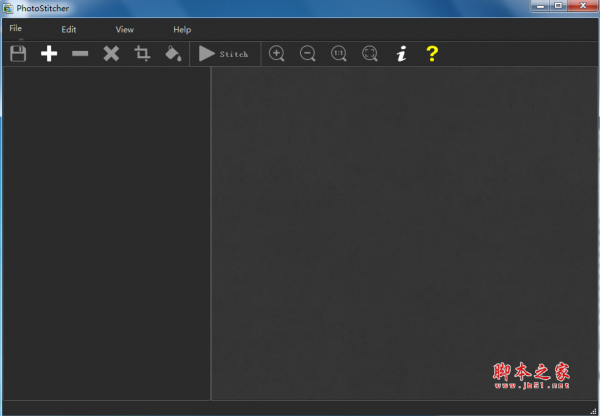Click the window resize grip corner
This screenshot has height=416, width=600.
tap(593, 411)
